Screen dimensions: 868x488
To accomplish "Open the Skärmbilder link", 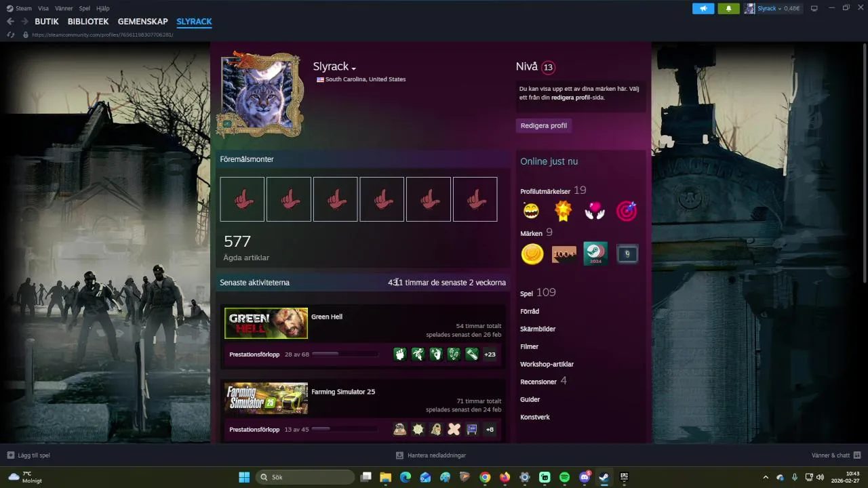I will tap(538, 329).
